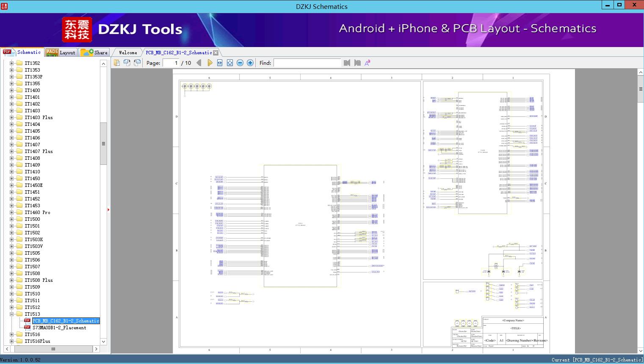Viewport: 644px width, 364px height.
Task: Collapse the IT1513 folder
Action: (12, 314)
